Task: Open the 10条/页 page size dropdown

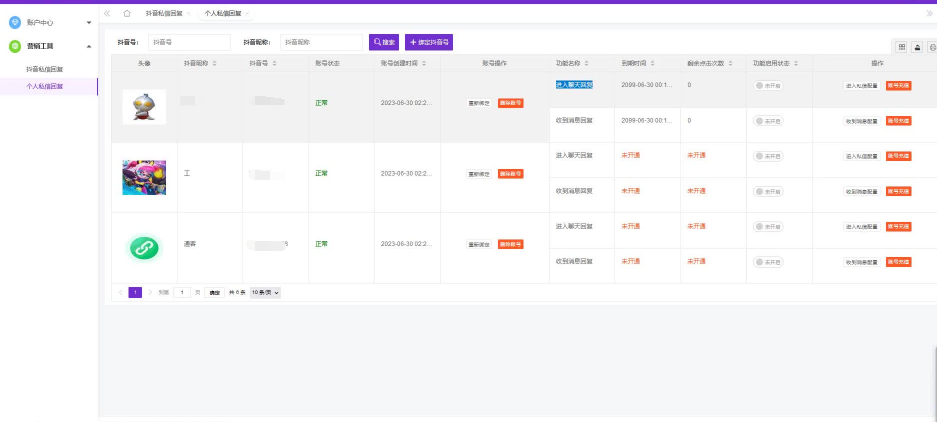Action: (265, 292)
